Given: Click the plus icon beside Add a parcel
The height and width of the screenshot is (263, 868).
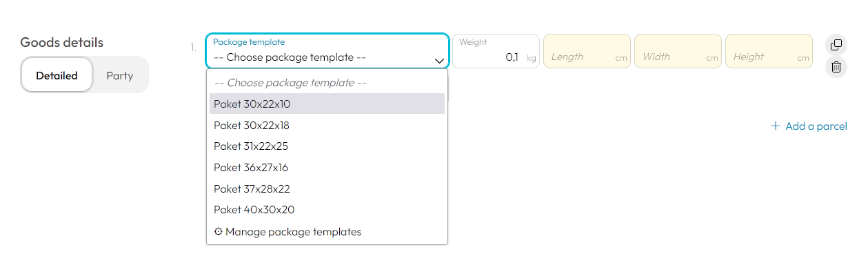Looking at the screenshot, I should [776, 126].
